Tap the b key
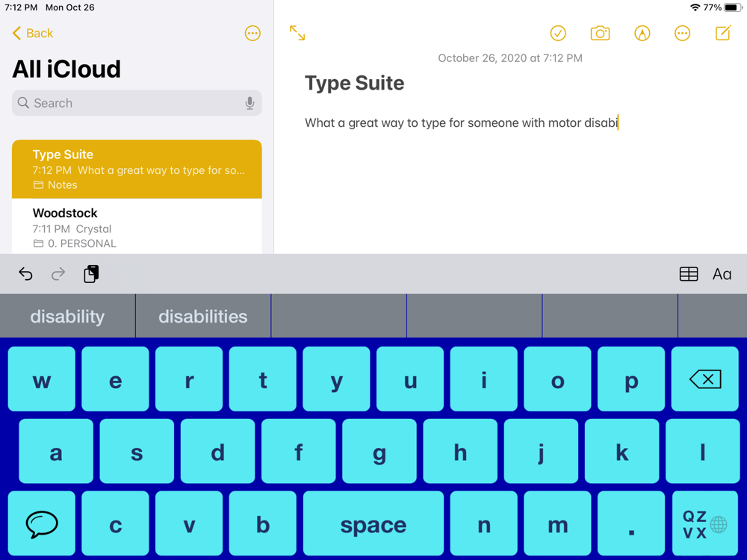747x560 pixels. click(262, 524)
